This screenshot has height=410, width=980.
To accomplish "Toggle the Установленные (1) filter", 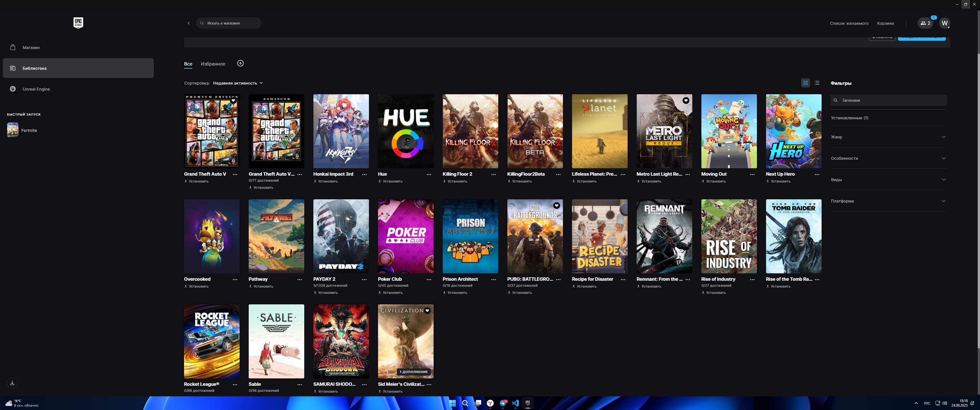I will 850,118.
